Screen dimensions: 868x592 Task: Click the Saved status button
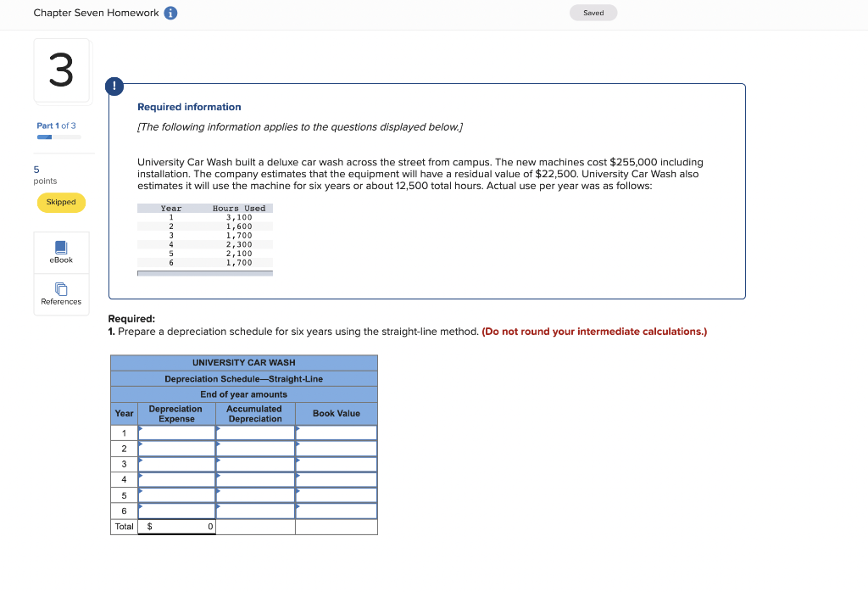tap(593, 13)
